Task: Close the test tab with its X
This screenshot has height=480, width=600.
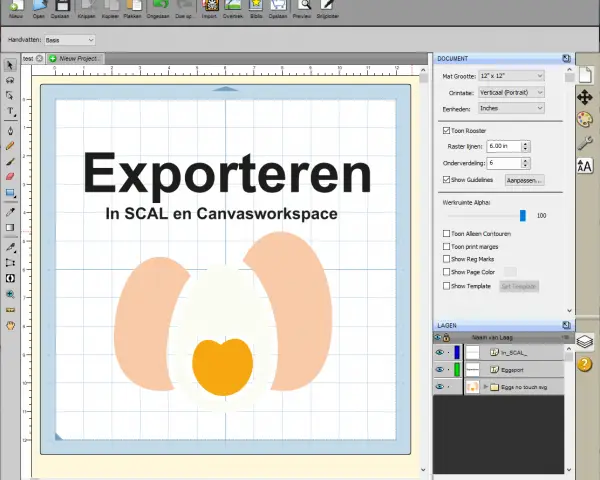Action: point(39,59)
